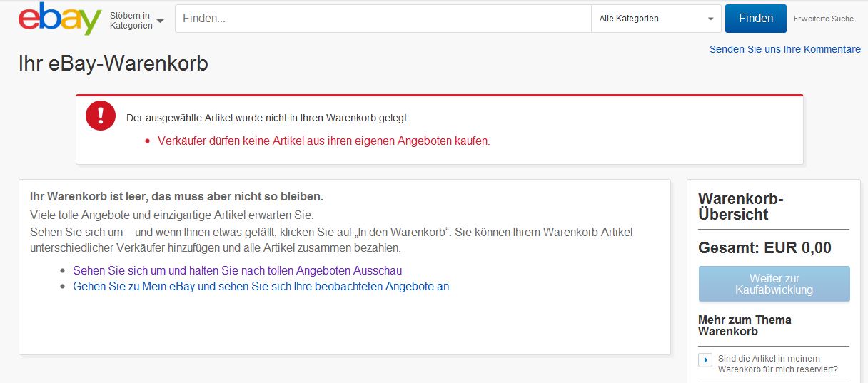Select the Warenkorb-Übersicht heading
The width and height of the screenshot is (868, 383).
point(741,207)
